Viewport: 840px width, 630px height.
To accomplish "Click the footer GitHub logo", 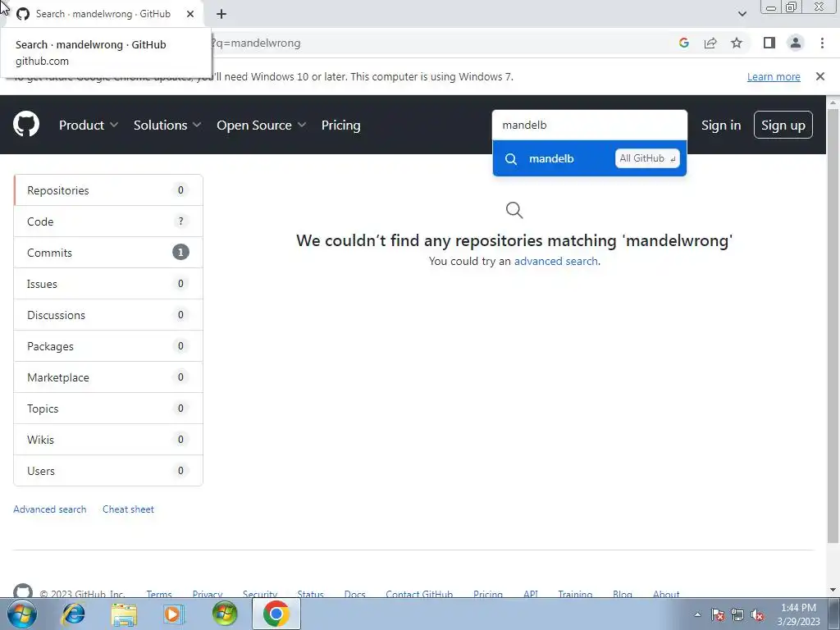I will (22, 591).
